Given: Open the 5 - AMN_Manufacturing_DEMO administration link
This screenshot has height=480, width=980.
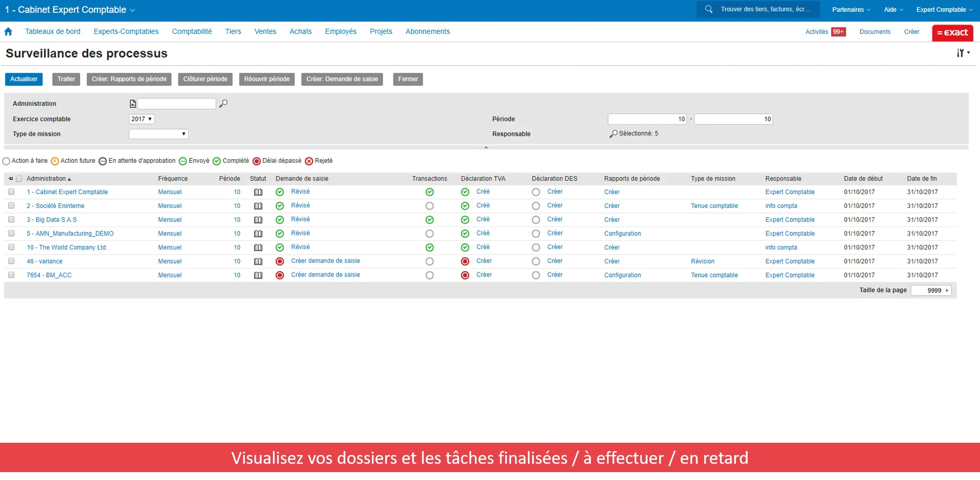Looking at the screenshot, I should [70, 234].
